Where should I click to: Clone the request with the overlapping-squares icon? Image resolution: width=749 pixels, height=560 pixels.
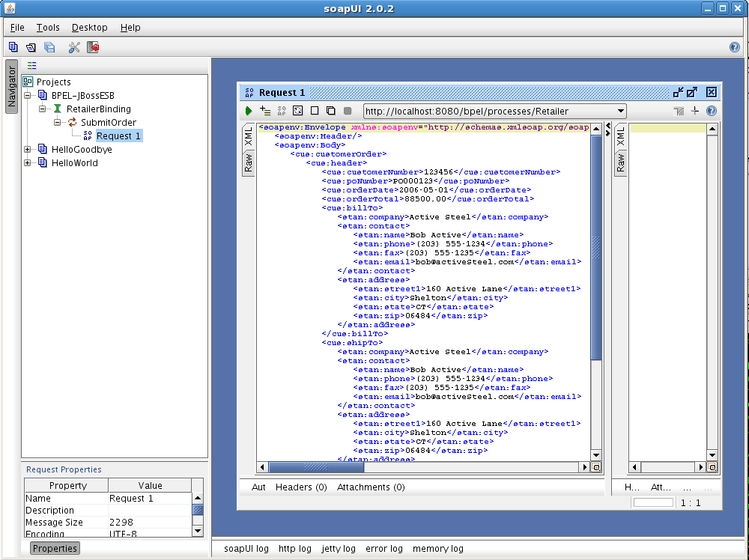(330, 111)
